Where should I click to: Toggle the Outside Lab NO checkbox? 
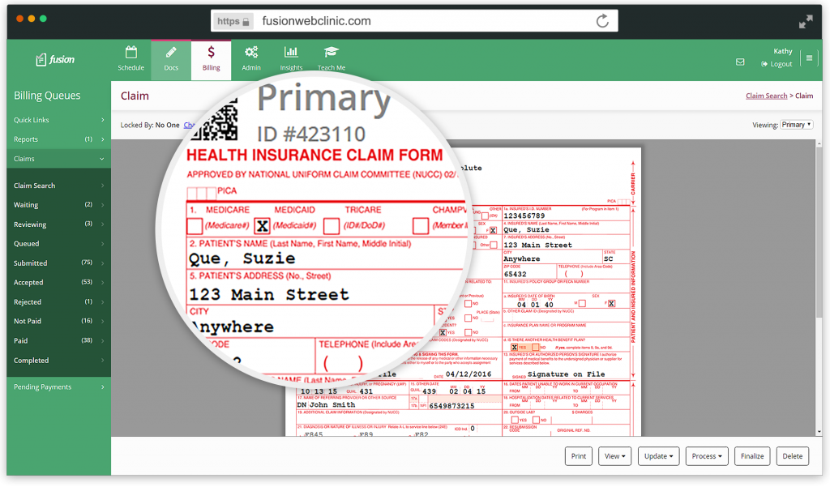pyautogui.click(x=536, y=420)
